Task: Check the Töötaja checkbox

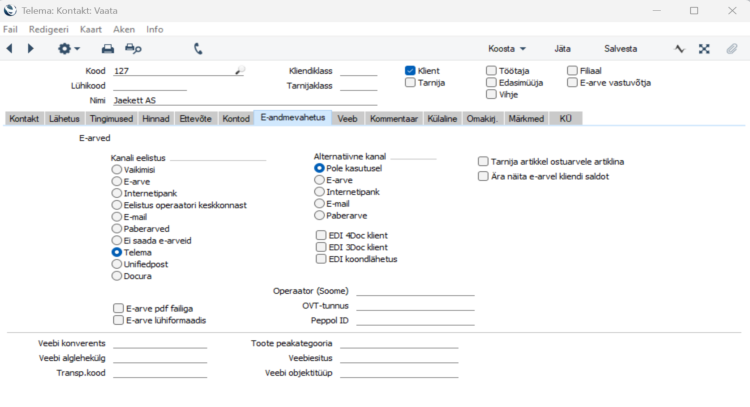Action: pos(491,70)
